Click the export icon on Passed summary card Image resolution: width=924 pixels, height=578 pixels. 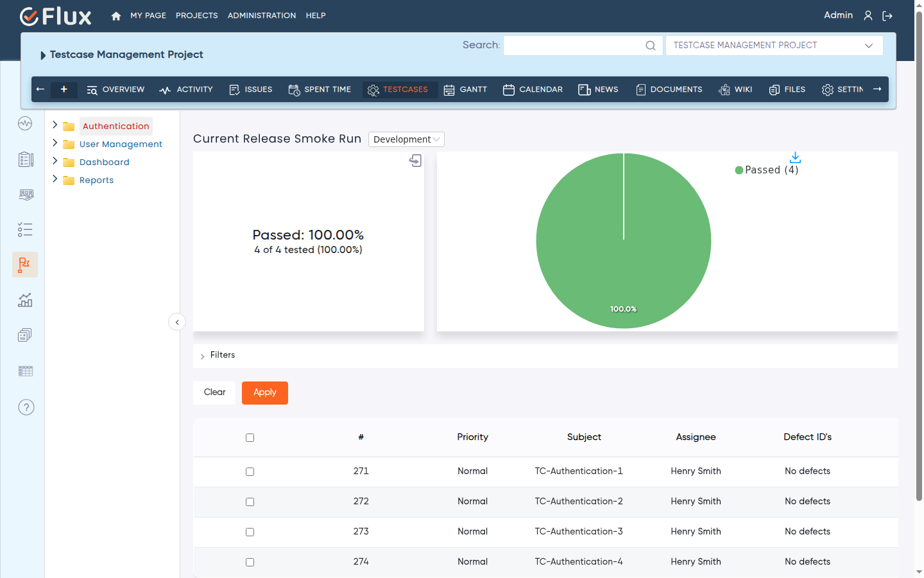pyautogui.click(x=415, y=161)
